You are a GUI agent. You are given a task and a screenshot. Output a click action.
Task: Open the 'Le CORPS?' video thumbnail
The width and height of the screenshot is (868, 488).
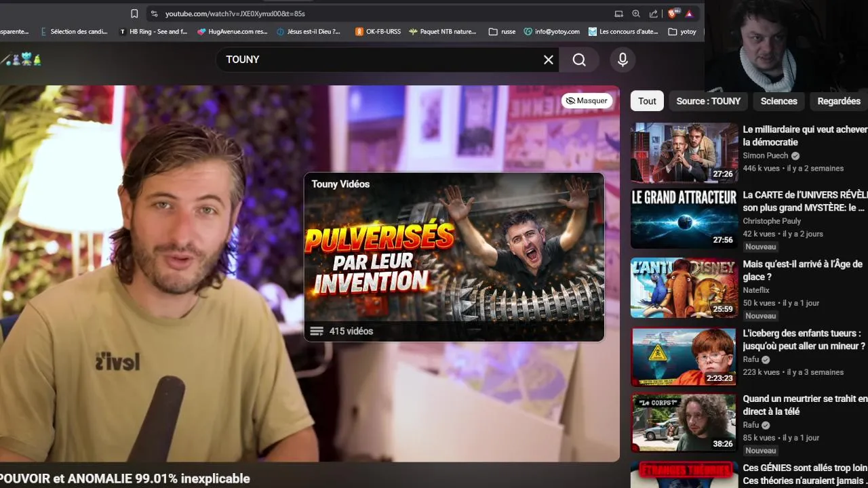pos(684,422)
